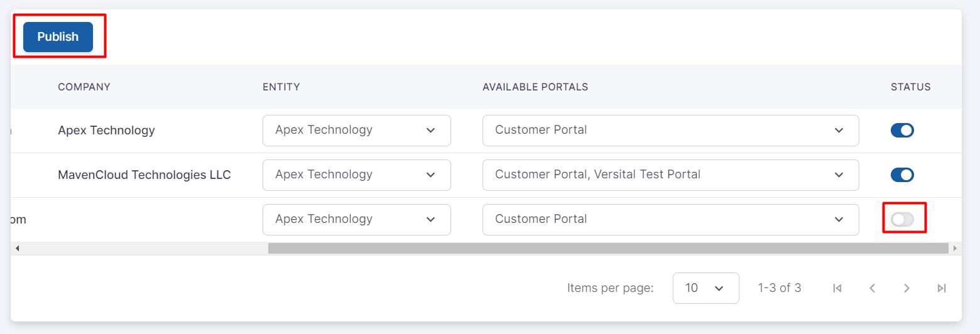980x334 pixels.
Task: Go to the first page icon
Action: (837, 288)
